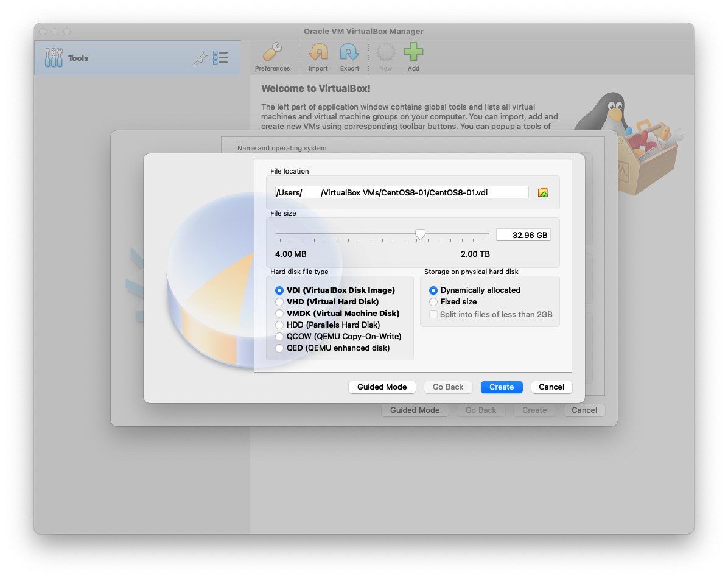Open Preferences from the toolbar

(272, 57)
